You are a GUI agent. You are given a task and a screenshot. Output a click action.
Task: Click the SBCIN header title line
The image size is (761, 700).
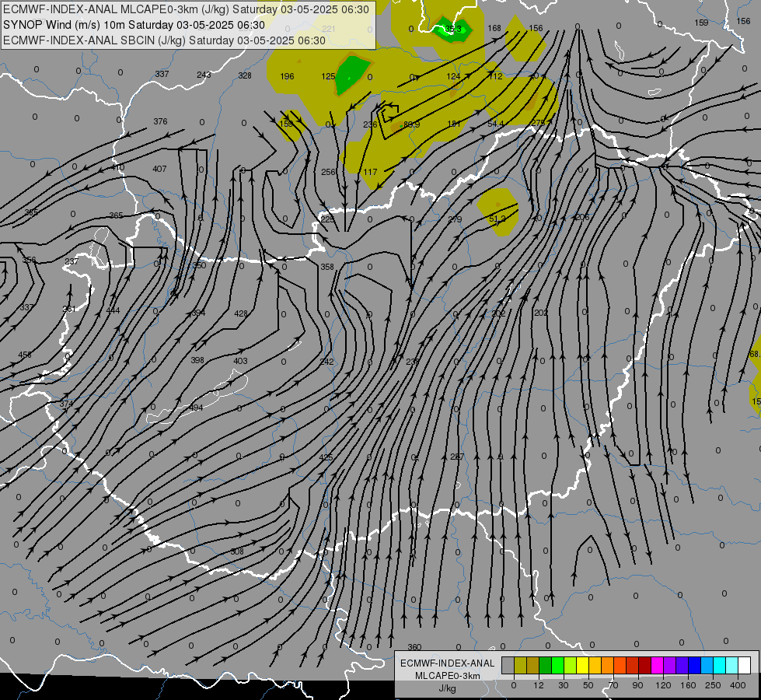(x=164, y=40)
